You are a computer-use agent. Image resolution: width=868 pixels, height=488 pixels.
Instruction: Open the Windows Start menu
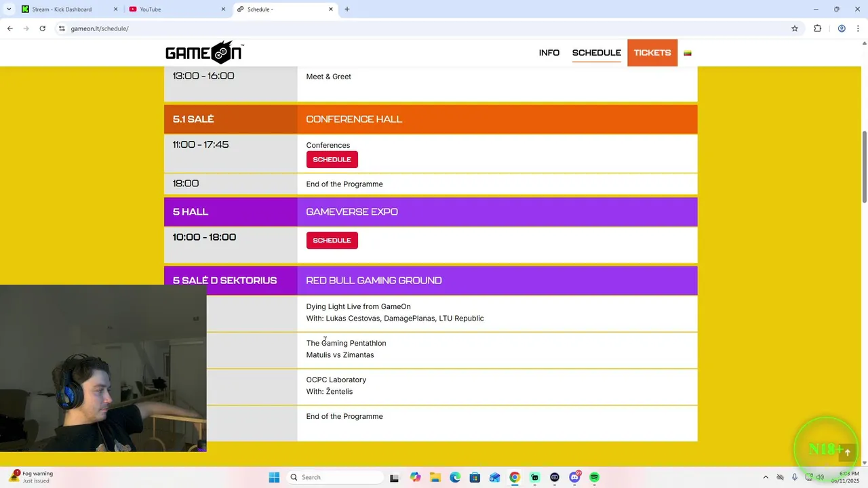pyautogui.click(x=274, y=477)
